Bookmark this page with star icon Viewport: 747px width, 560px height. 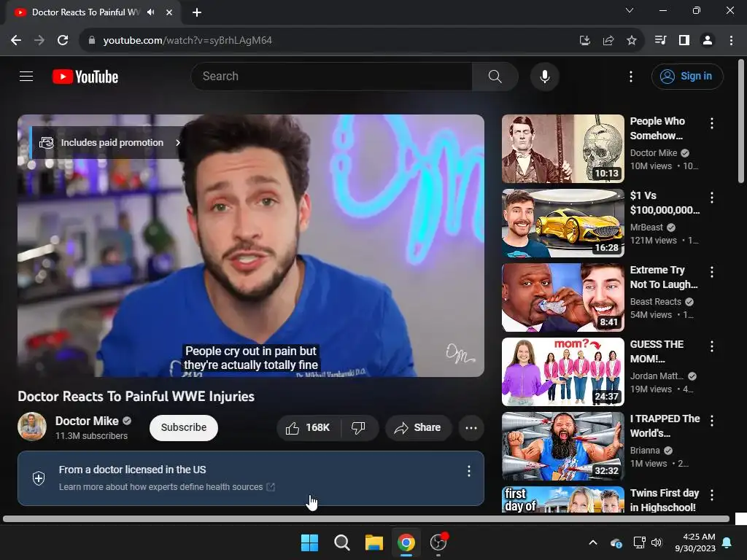tap(632, 41)
